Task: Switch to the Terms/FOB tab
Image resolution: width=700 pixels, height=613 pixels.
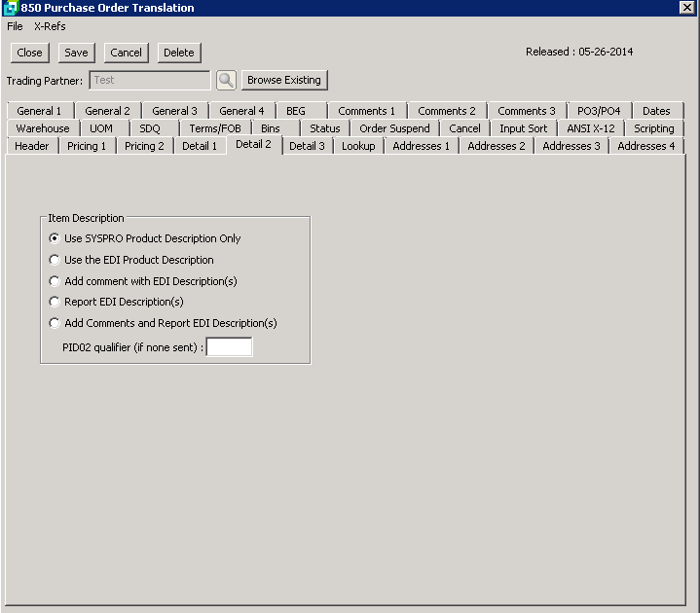Action: (215, 128)
